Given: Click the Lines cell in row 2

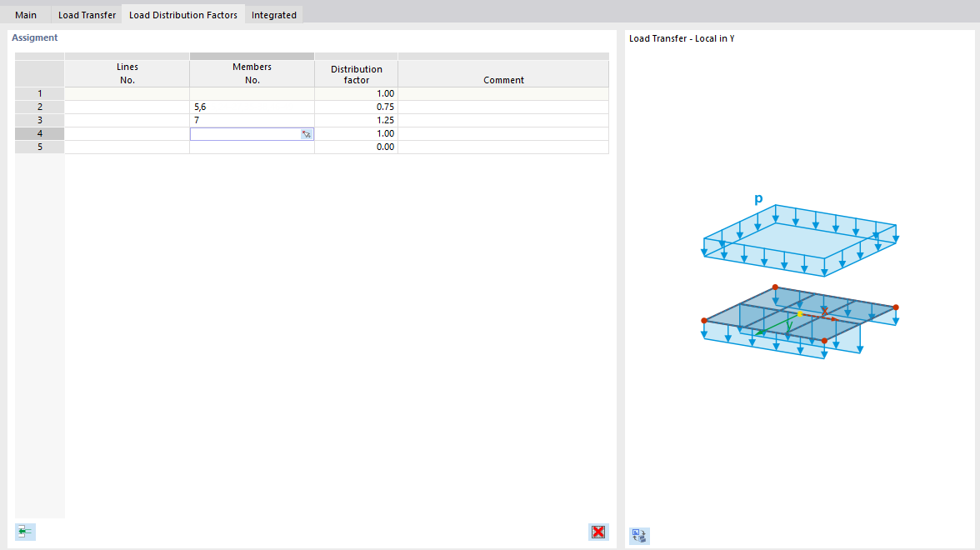Looking at the screenshot, I should point(127,107).
